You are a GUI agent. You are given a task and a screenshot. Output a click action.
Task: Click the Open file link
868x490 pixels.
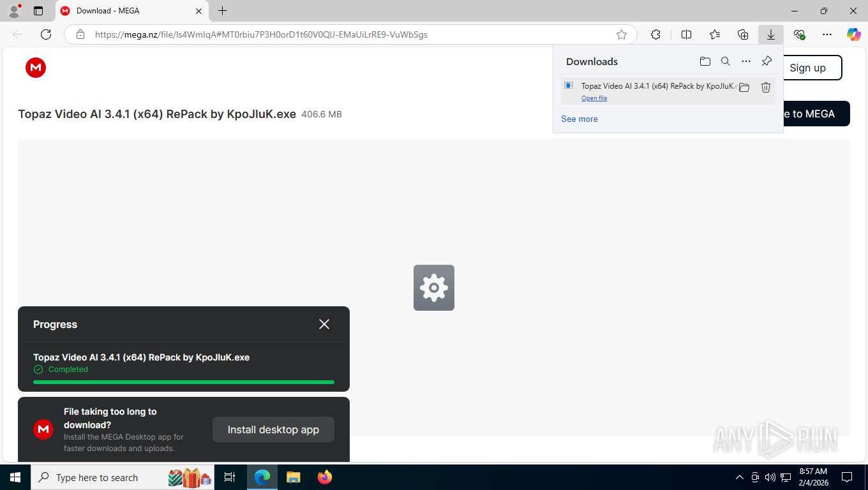[594, 98]
